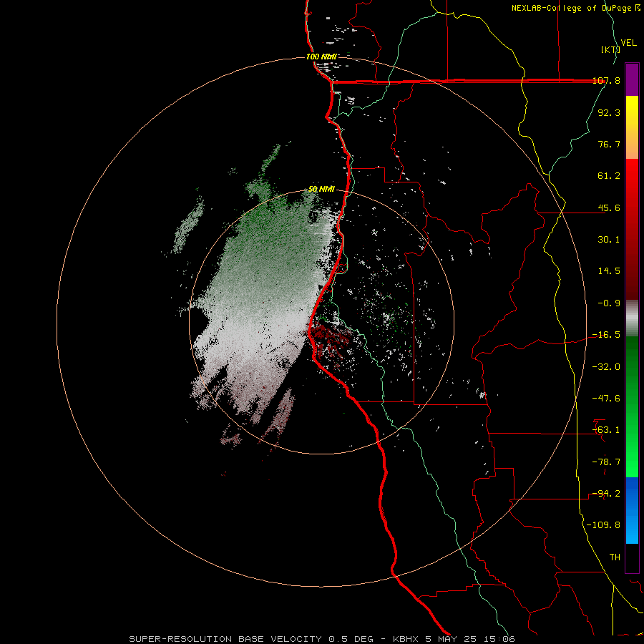
Task: Click the -16.5 legend value
Action: pyautogui.click(x=606, y=335)
